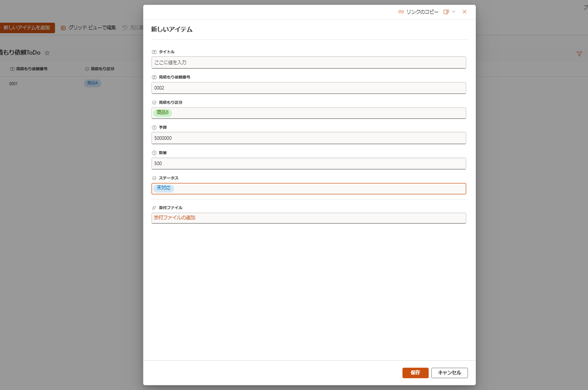This screenshot has height=390, width=588.
Task: Click the paperclip icon beside 添付ファイル label
Action: [x=153, y=207]
